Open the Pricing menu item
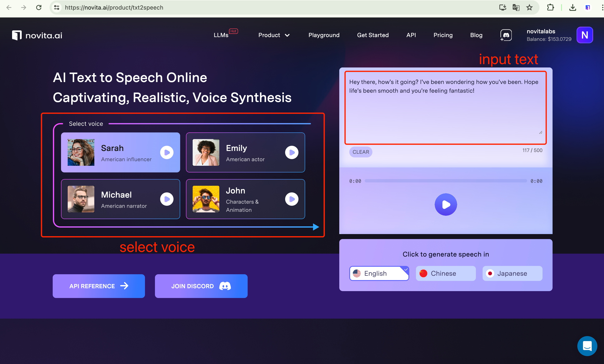The height and width of the screenshot is (364, 604). click(443, 35)
